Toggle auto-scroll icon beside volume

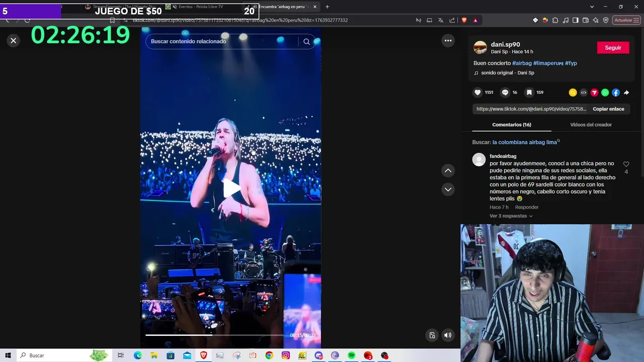pos(432,335)
